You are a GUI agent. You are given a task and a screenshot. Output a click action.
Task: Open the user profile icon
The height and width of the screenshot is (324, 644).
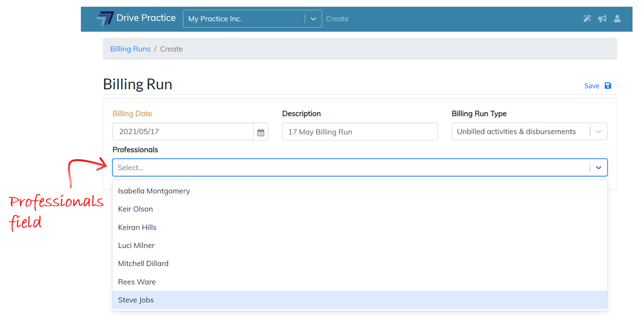(617, 19)
